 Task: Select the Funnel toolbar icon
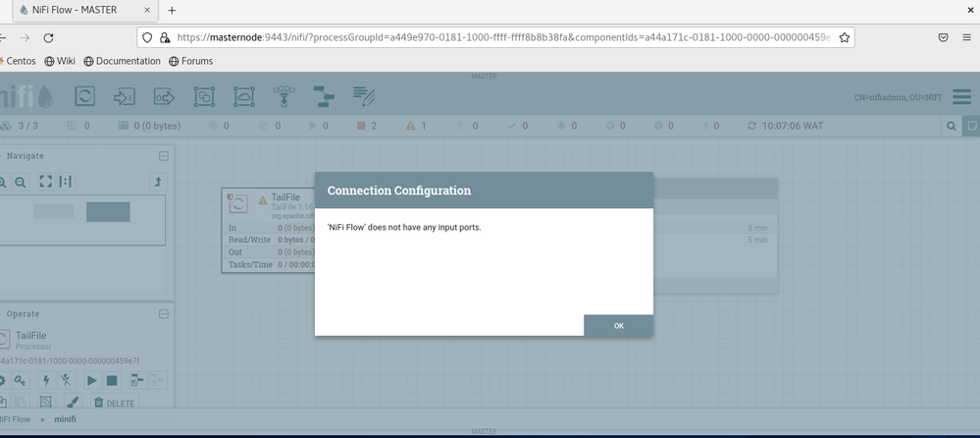[x=284, y=96]
